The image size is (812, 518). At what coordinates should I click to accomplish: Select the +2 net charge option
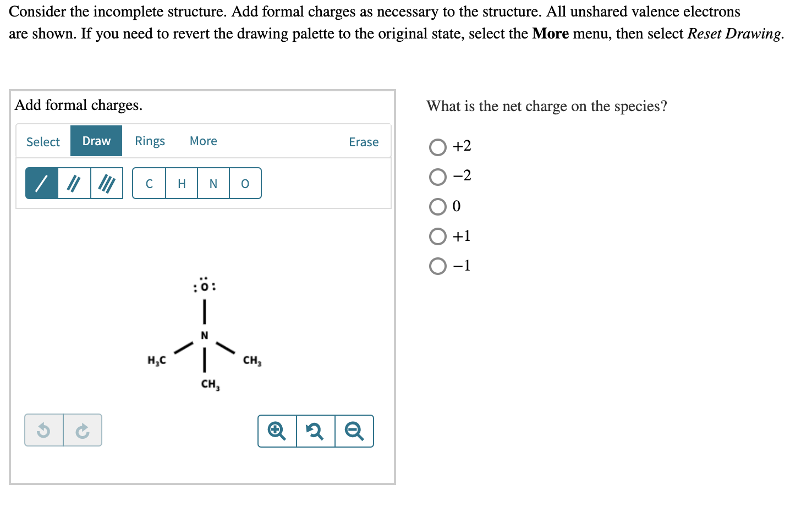[x=437, y=146]
